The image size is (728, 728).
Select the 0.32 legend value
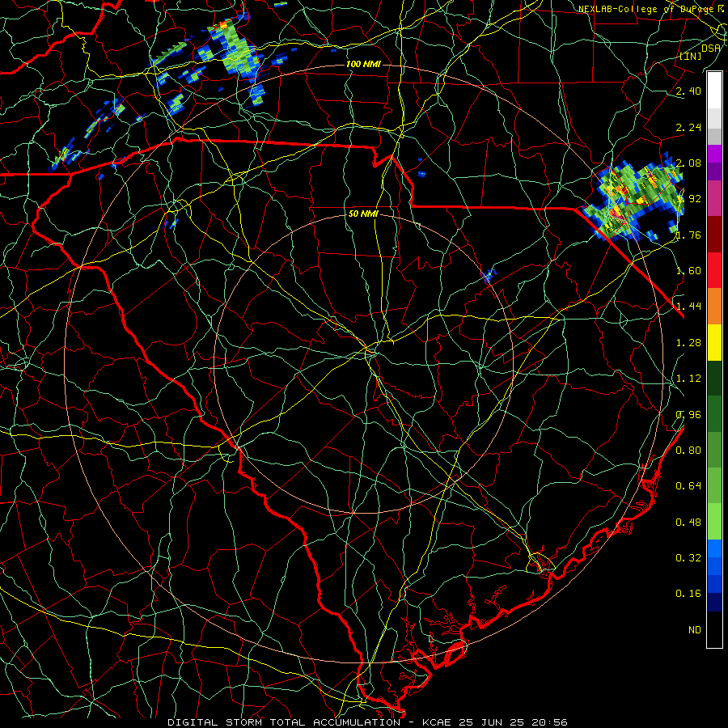pyautogui.click(x=688, y=557)
